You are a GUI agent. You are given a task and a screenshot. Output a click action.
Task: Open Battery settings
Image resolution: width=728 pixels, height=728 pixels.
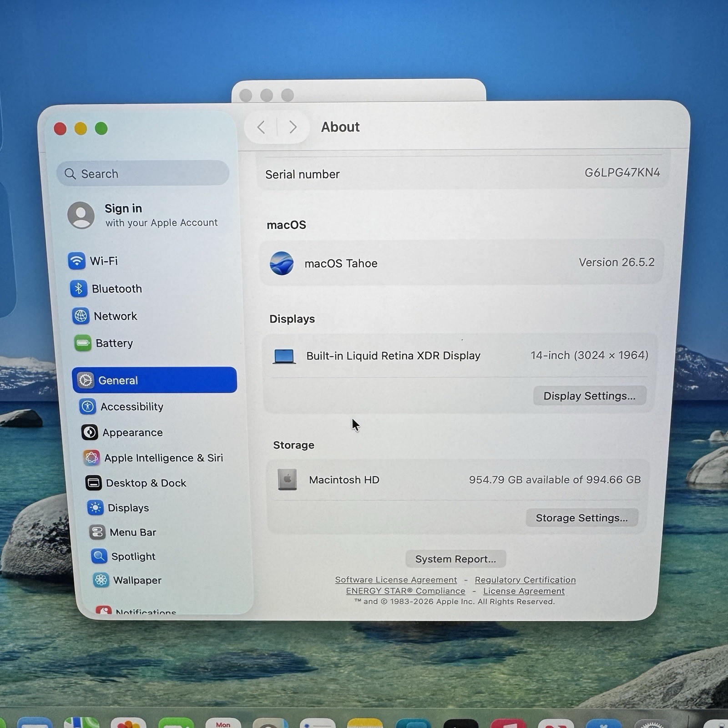(x=104, y=343)
